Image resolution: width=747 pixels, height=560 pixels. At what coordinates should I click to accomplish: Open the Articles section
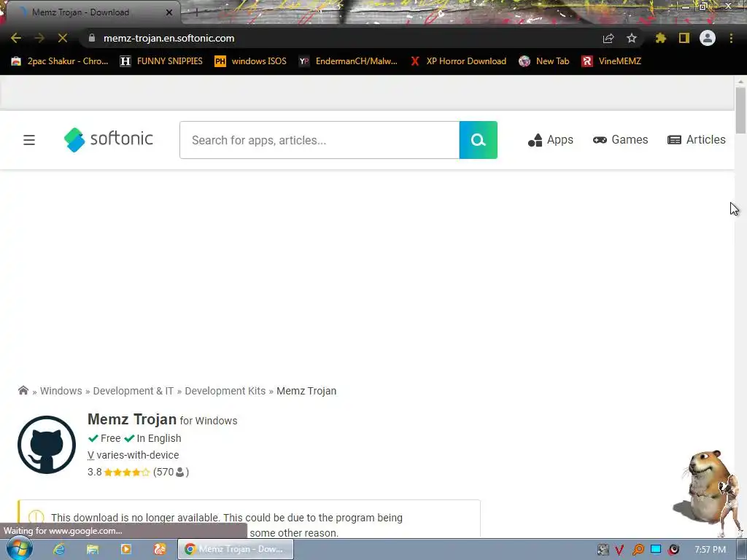tap(697, 139)
